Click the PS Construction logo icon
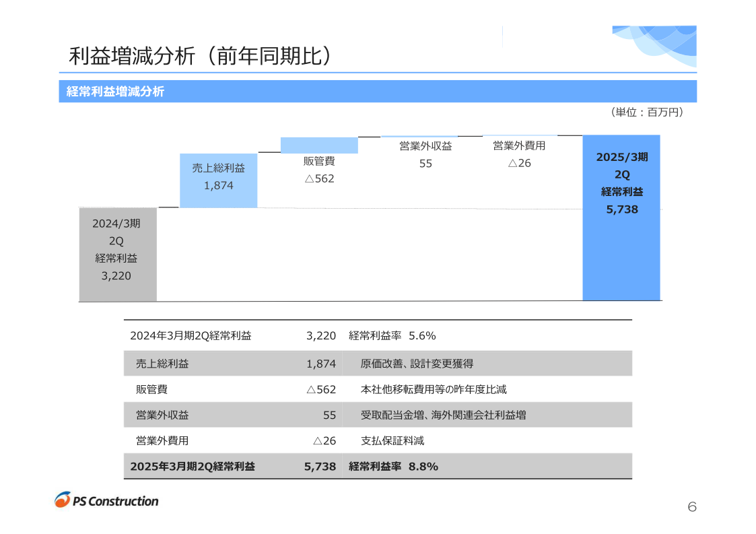 (62, 500)
